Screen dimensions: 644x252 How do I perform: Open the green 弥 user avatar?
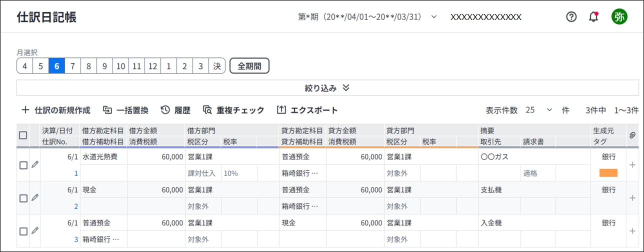(619, 16)
